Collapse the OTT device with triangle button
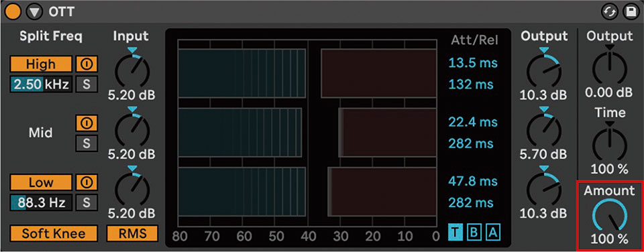 34,12
